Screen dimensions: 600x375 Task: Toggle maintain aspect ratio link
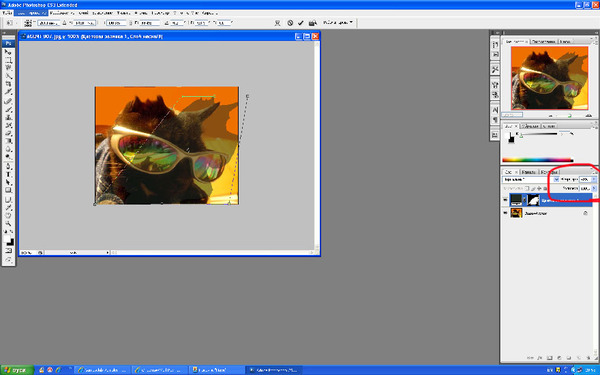click(130, 23)
